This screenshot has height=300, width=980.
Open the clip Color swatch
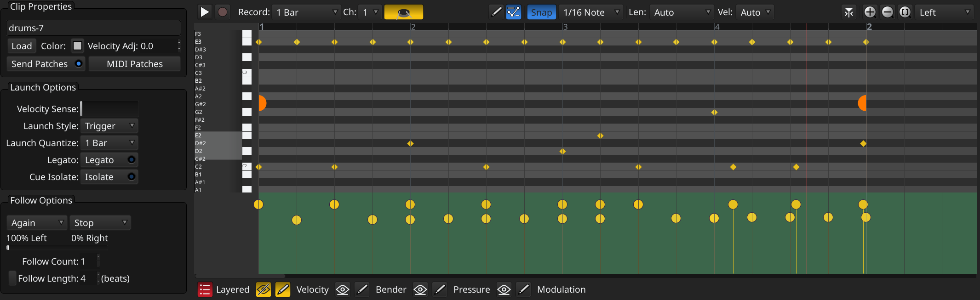[78, 46]
